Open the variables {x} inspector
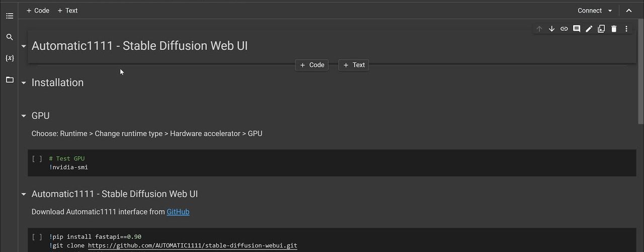Screen dimensions: 644x252 [10, 58]
